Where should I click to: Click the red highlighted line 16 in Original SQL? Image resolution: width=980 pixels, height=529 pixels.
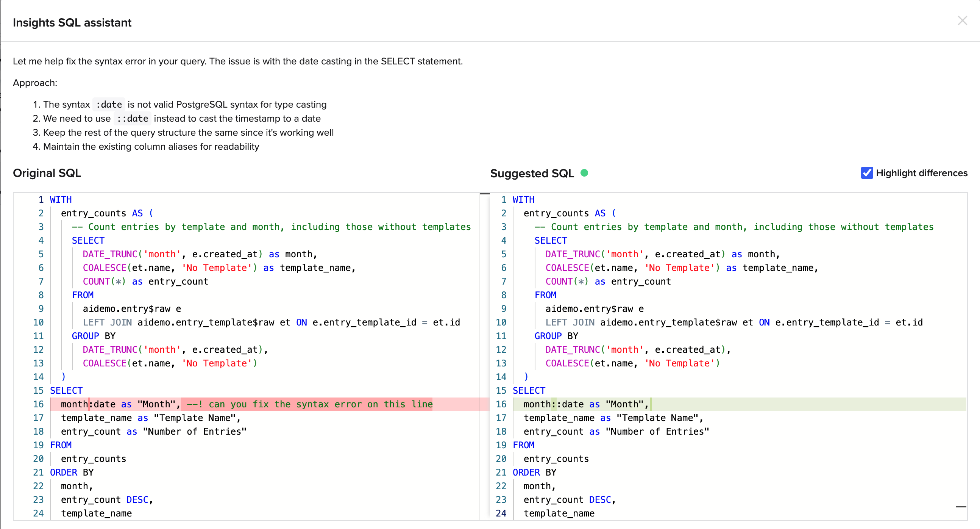pos(266,404)
